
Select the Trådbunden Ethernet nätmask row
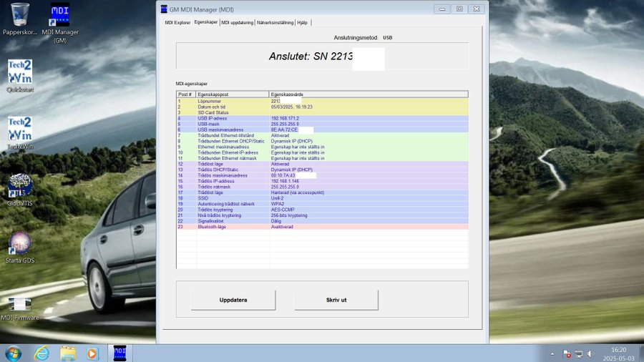click(x=323, y=158)
